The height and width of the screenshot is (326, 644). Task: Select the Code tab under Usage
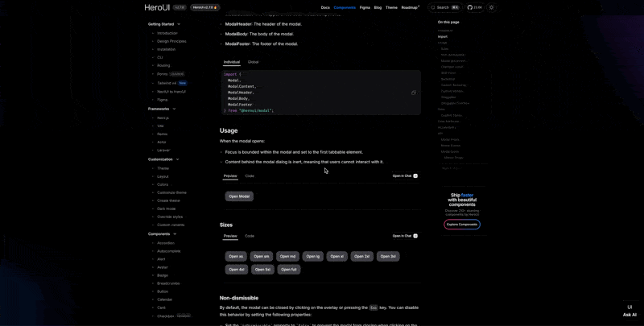pyautogui.click(x=250, y=175)
